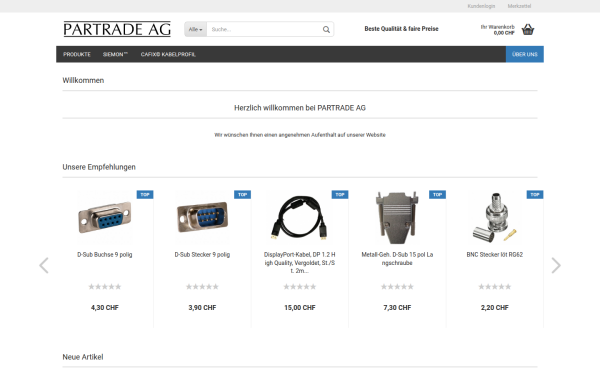Screen dimensions: 600x375
Task: Open DisplayPort-Kabel product image
Action: pyautogui.click(x=300, y=217)
